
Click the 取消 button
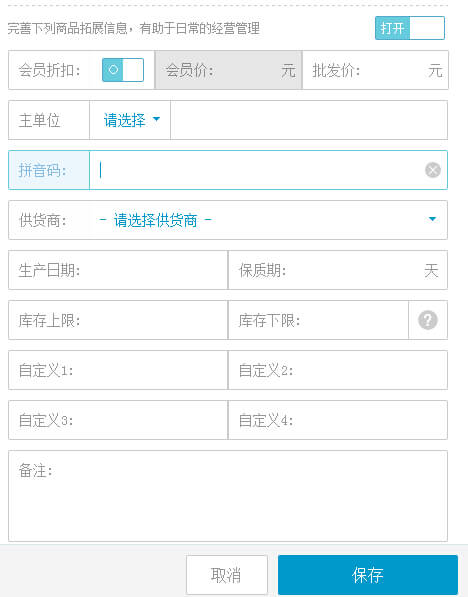(x=227, y=575)
